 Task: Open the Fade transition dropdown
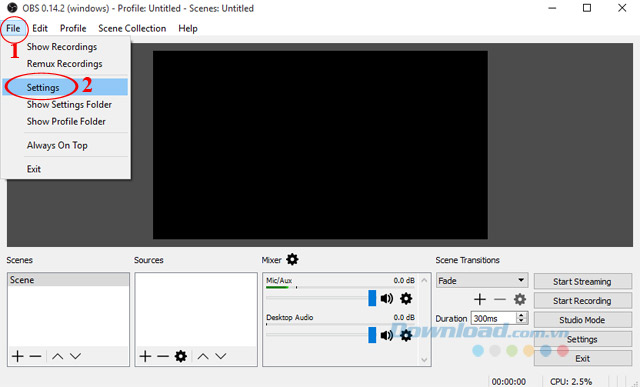(482, 280)
